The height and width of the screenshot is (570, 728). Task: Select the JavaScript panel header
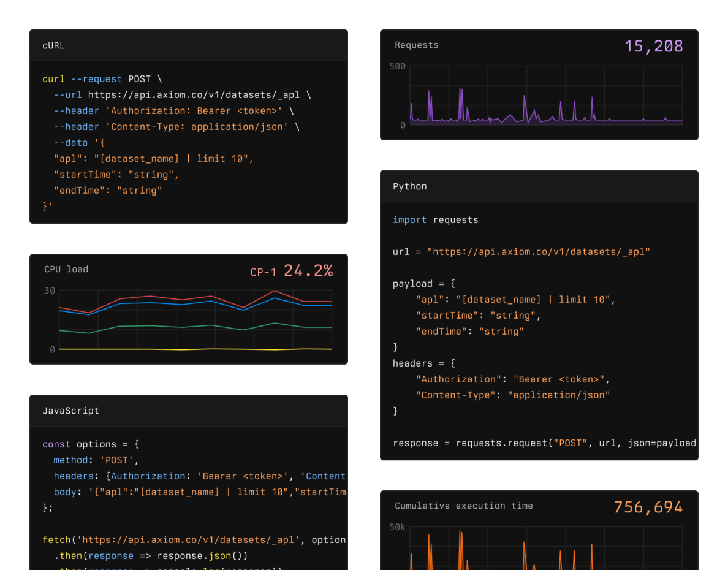click(x=70, y=411)
